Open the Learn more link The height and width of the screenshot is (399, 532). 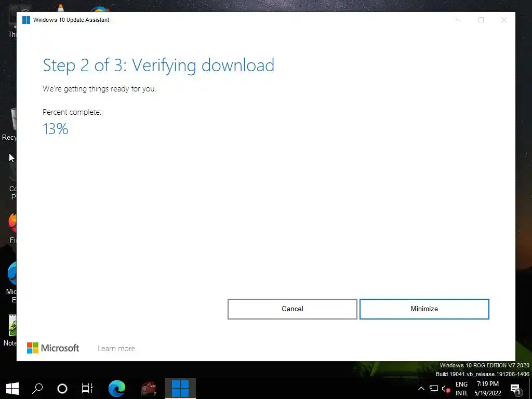116,349
